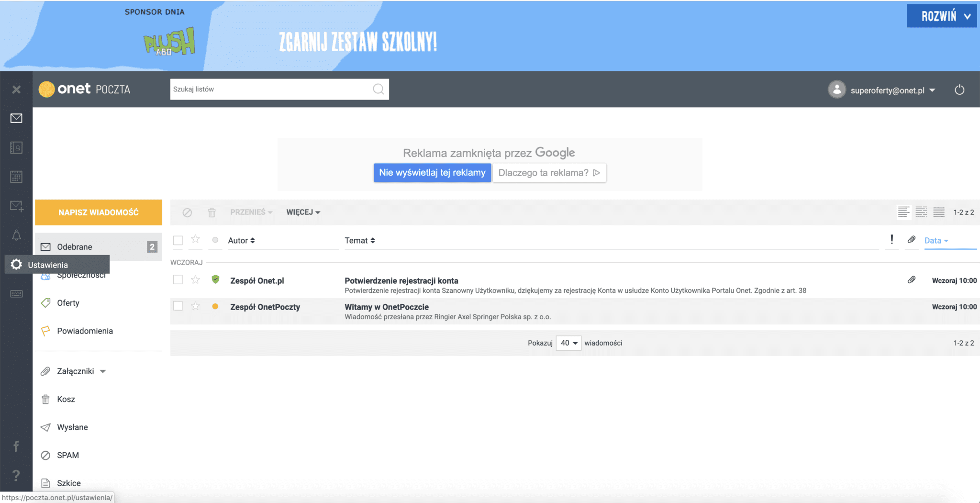The image size is (980, 503).
Task: Select the Zespół OnetPoczty message checkbox
Action: pos(178,306)
